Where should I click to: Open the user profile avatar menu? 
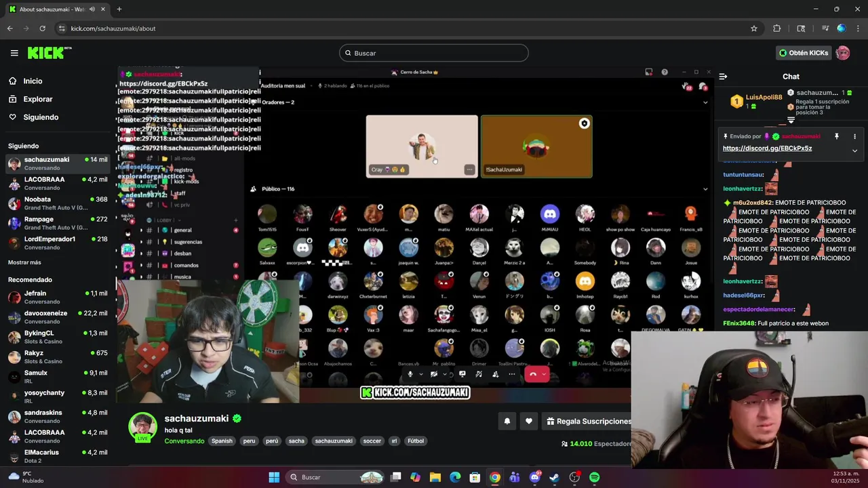[843, 53]
